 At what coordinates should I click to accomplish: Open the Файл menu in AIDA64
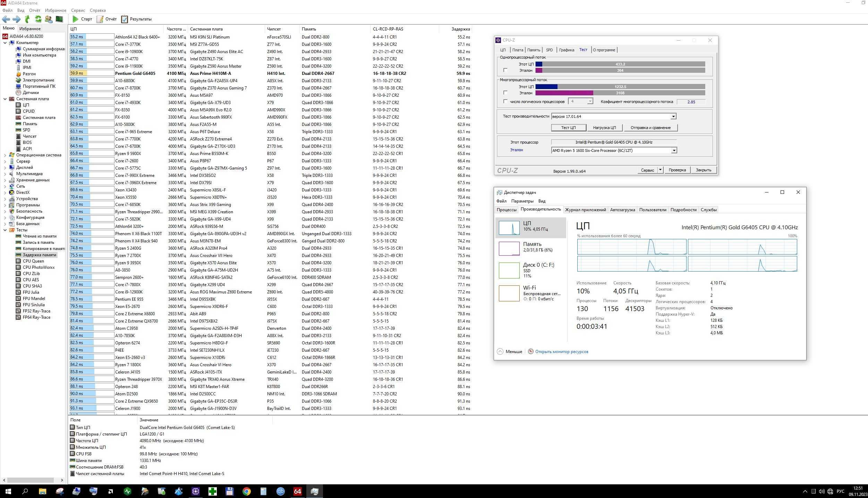tap(7, 10)
